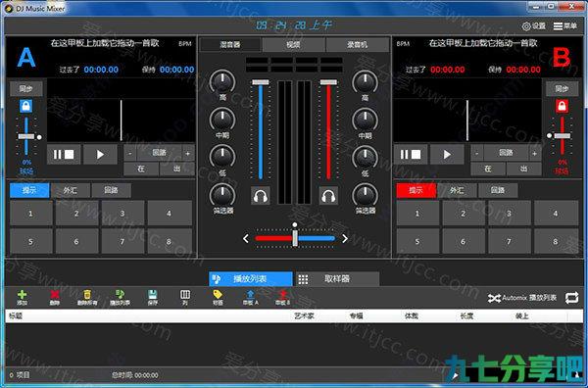Enable sync (同步) on Deck A

click(25, 89)
